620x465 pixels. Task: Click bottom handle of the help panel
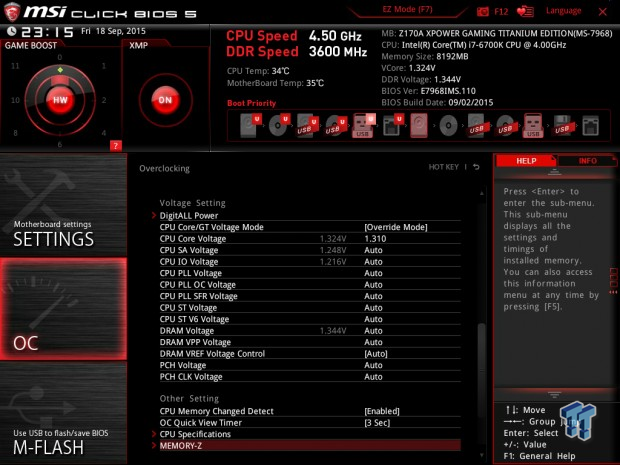[x=554, y=395]
